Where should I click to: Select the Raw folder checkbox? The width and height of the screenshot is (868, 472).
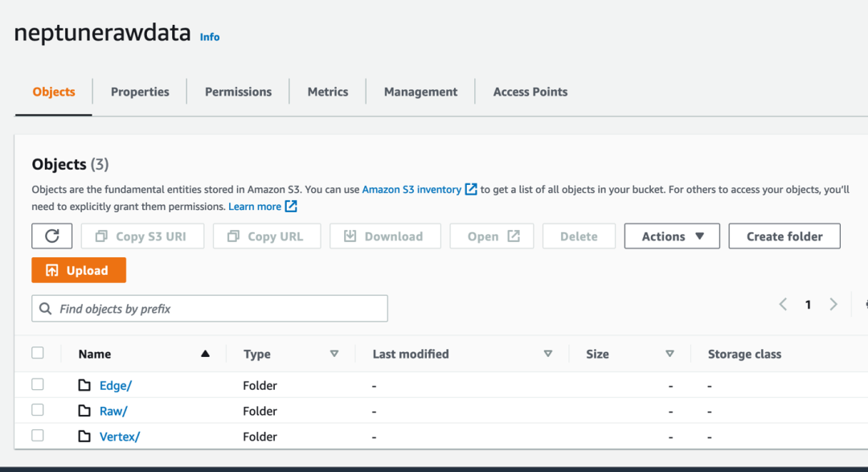point(38,410)
